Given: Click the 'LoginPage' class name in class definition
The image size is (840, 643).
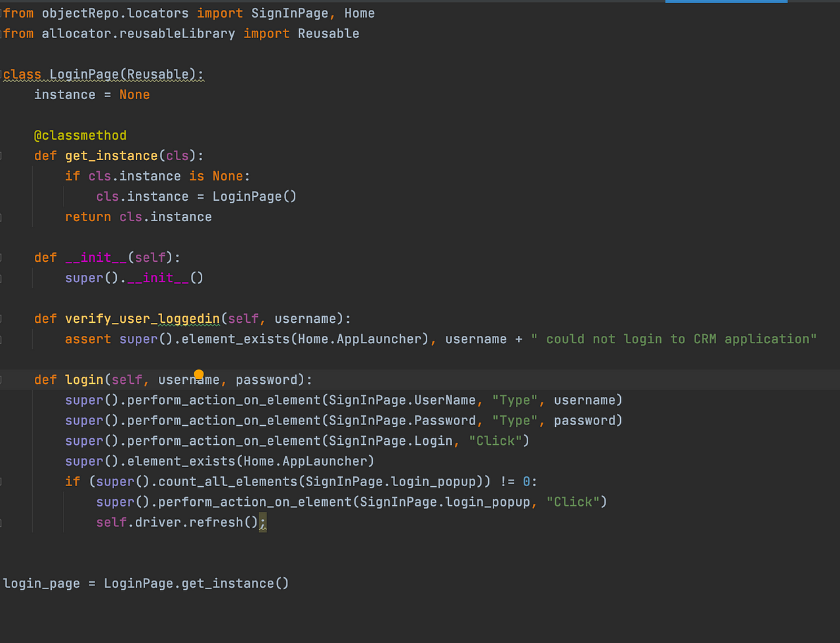Looking at the screenshot, I should 85,74.
